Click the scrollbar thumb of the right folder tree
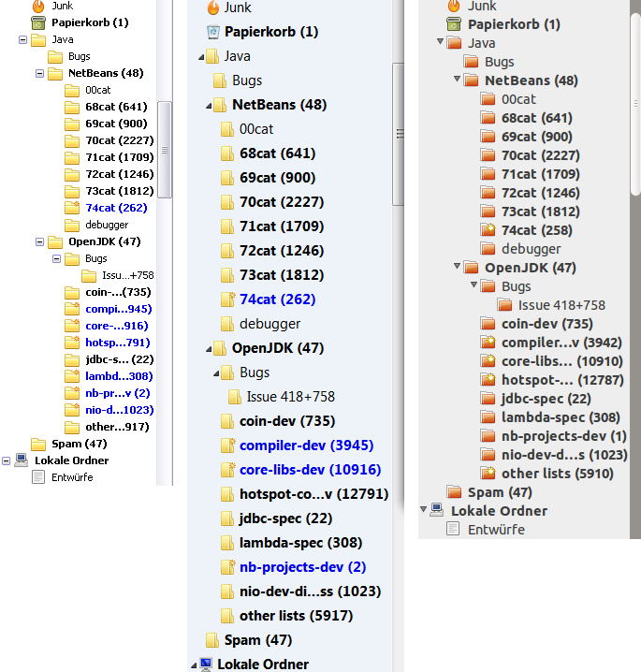This screenshot has height=672, width=641. click(635, 104)
